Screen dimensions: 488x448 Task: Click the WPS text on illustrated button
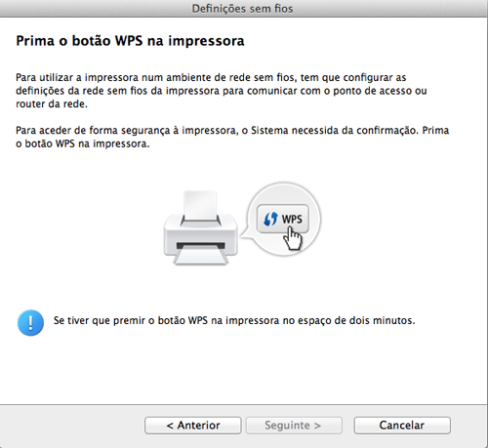click(x=292, y=219)
